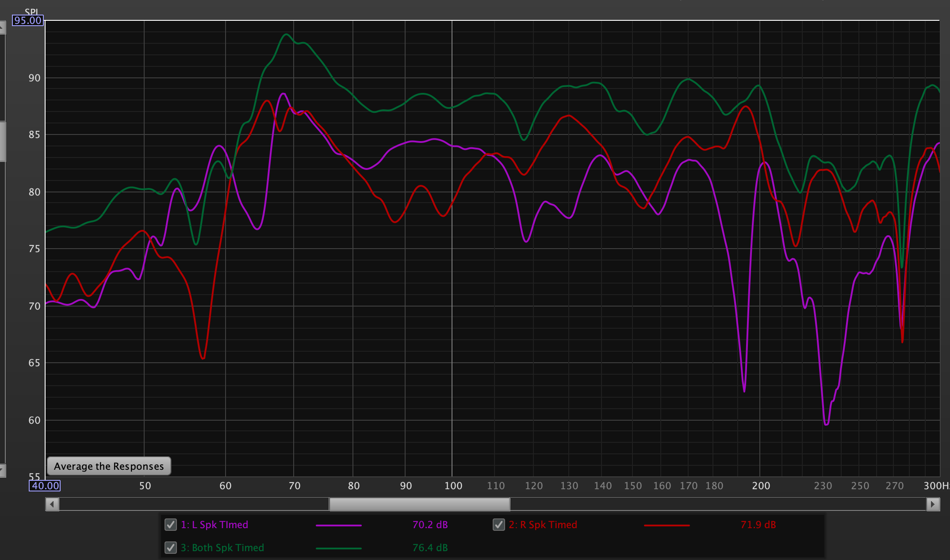Image resolution: width=950 pixels, height=560 pixels.
Task: Click the 76.4 dB legend value
Action: 430,548
